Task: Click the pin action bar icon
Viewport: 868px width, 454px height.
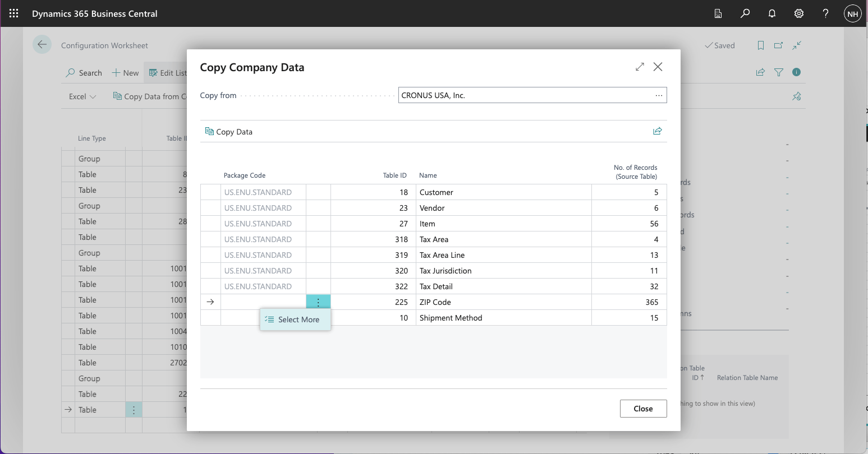Action: [x=796, y=96]
